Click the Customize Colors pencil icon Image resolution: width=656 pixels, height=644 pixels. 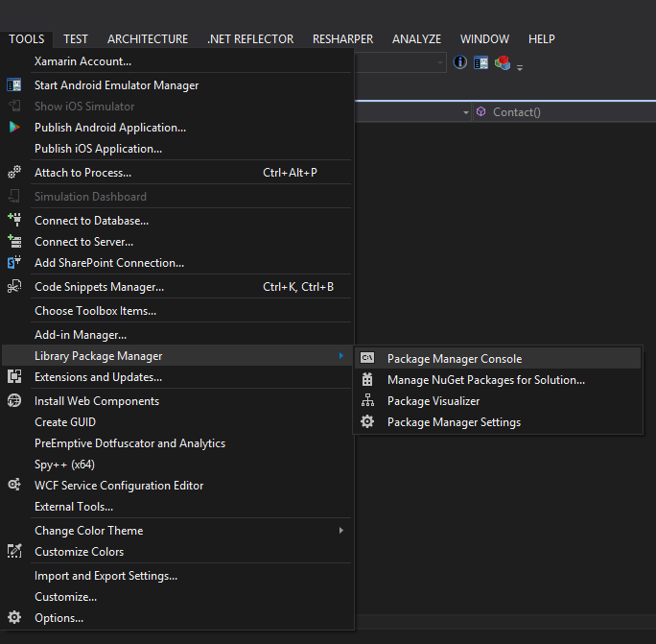pos(14,551)
